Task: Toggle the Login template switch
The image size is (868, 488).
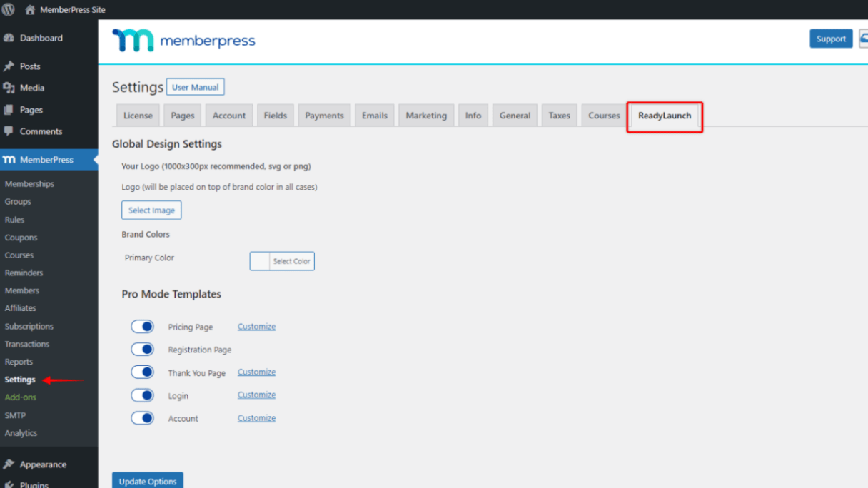Action: [x=143, y=395]
